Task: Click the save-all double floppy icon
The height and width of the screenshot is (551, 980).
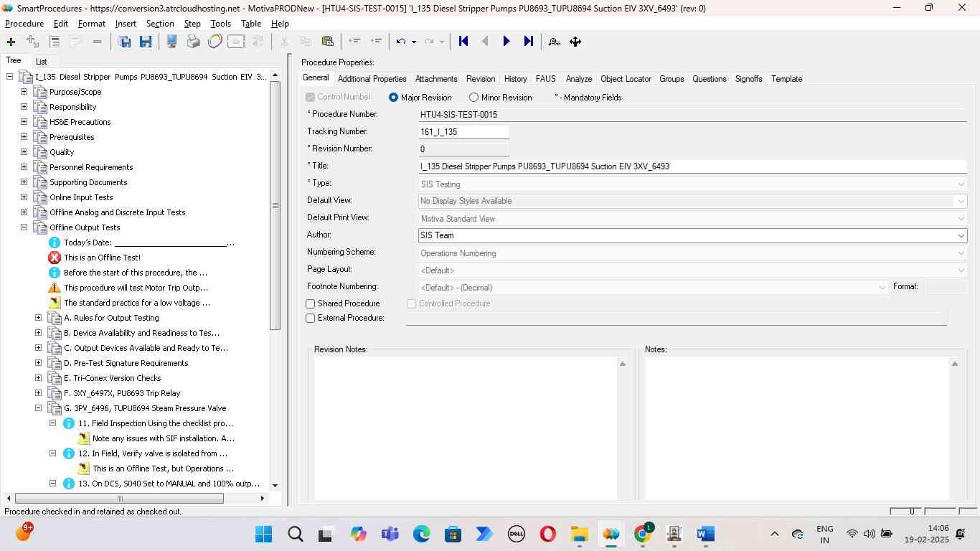Action: [x=124, y=42]
